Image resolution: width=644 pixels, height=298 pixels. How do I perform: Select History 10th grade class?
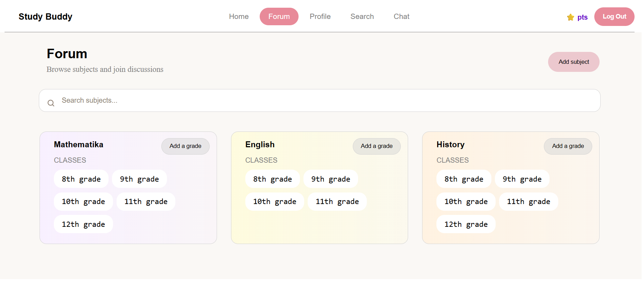(465, 202)
